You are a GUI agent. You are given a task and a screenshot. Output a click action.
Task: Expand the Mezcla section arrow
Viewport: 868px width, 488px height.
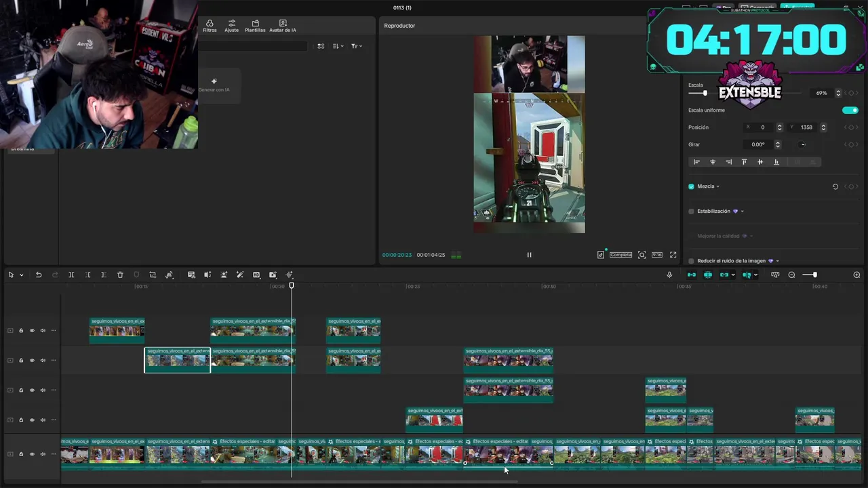click(x=717, y=186)
